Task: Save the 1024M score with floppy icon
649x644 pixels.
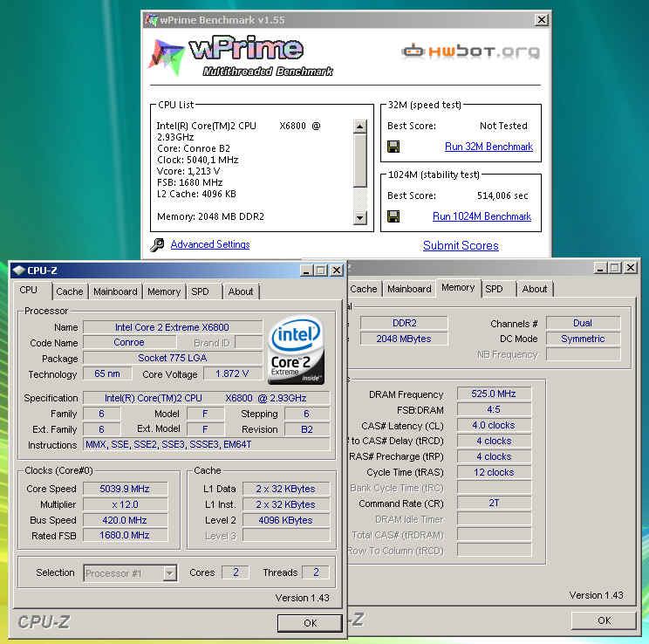Action: pos(393,216)
